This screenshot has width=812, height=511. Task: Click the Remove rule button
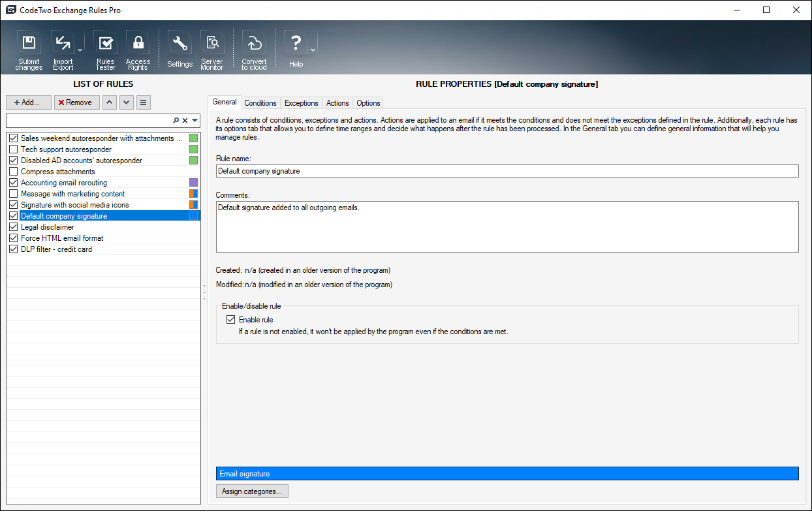(x=77, y=102)
